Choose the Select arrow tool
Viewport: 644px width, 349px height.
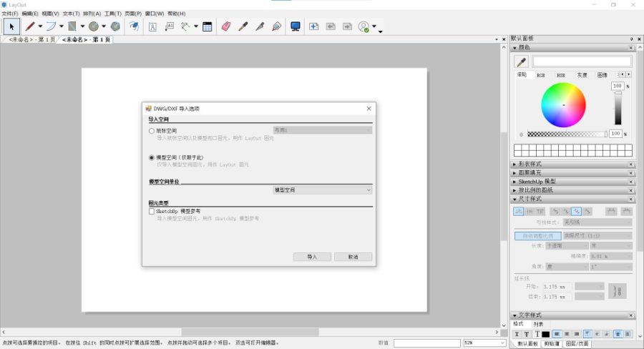11,26
